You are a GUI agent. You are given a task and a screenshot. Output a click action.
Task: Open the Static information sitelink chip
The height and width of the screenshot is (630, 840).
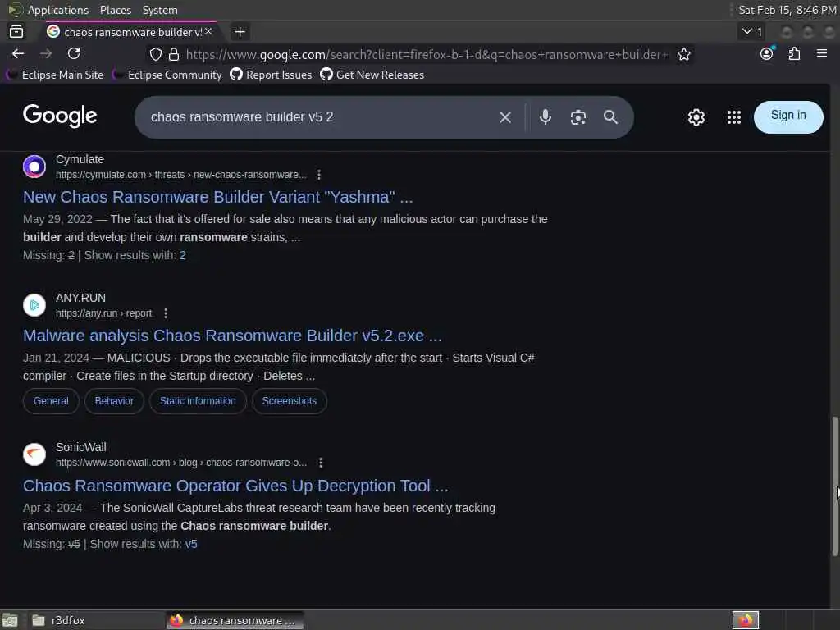tap(198, 401)
